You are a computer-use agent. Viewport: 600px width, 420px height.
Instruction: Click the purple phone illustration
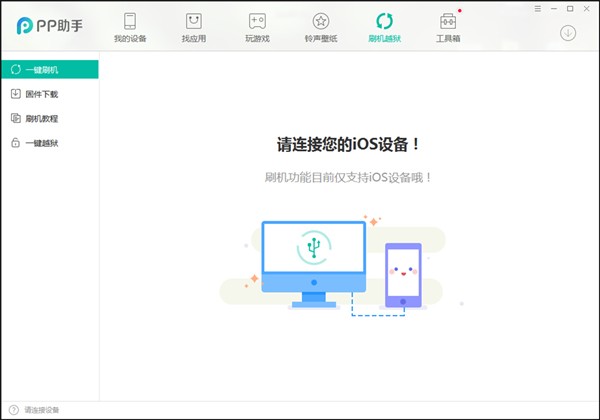[402, 274]
